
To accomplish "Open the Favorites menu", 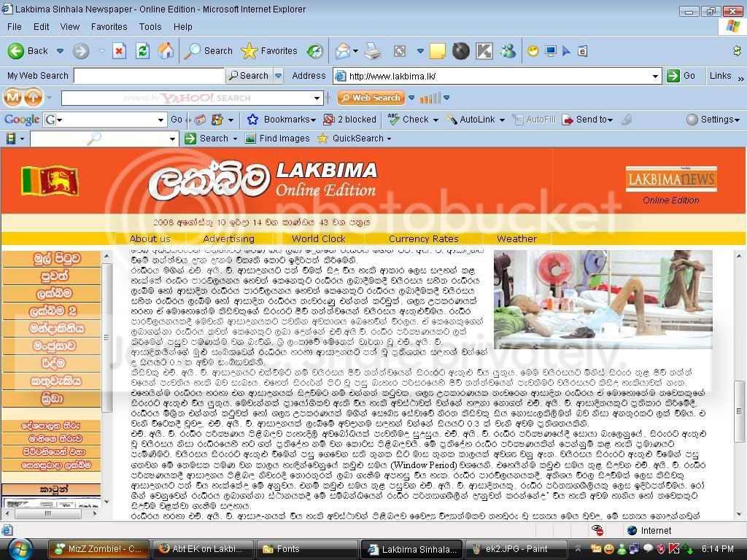I will (x=109, y=27).
